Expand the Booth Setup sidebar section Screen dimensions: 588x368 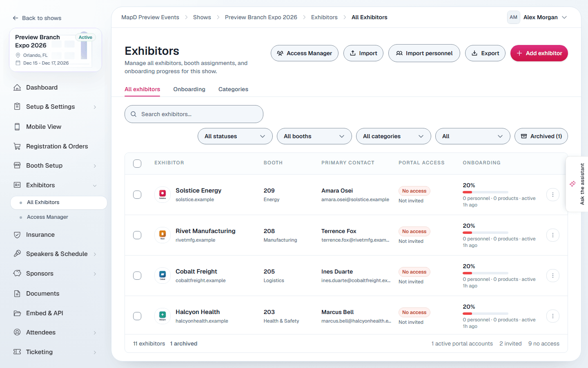pyautogui.click(x=56, y=166)
